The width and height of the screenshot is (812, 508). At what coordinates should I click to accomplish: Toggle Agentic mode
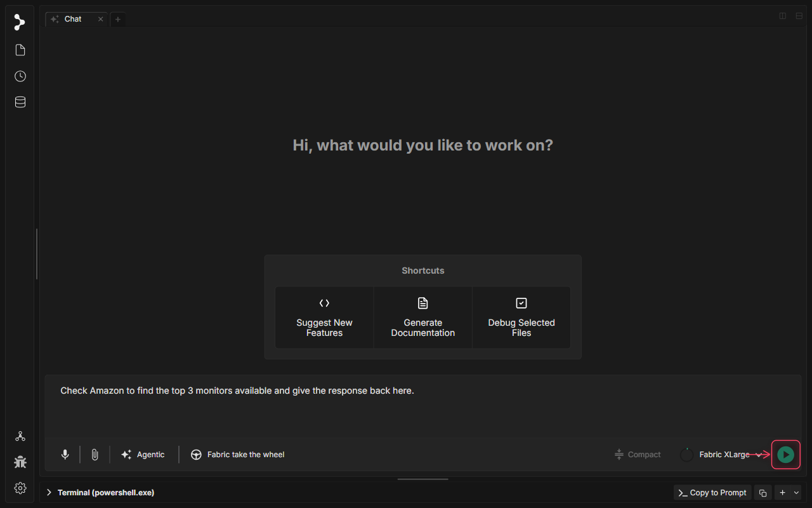click(143, 455)
